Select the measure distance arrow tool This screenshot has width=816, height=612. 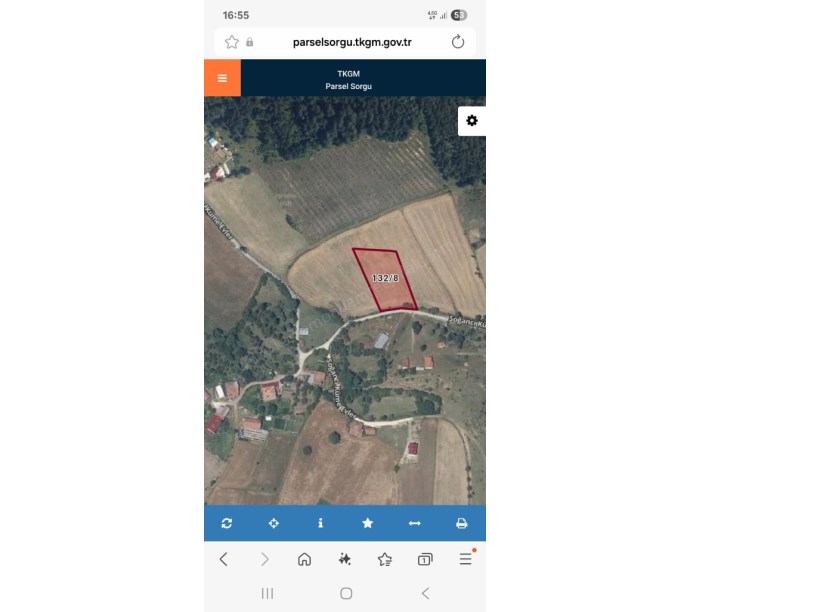(414, 523)
